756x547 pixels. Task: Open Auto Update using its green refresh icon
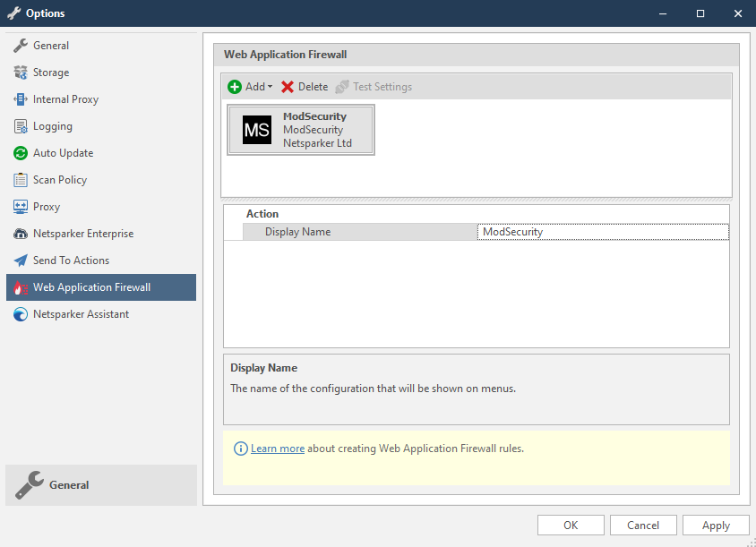point(19,152)
